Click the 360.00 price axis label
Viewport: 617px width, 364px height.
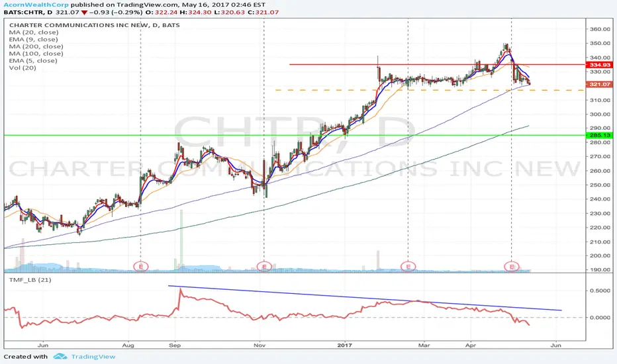tap(600, 29)
